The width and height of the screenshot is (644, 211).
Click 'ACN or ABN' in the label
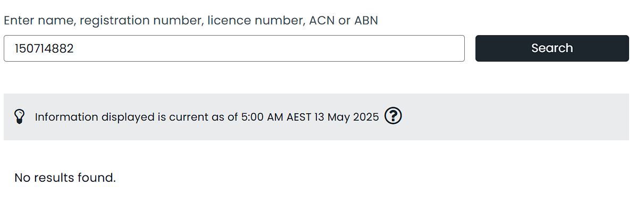coord(344,20)
